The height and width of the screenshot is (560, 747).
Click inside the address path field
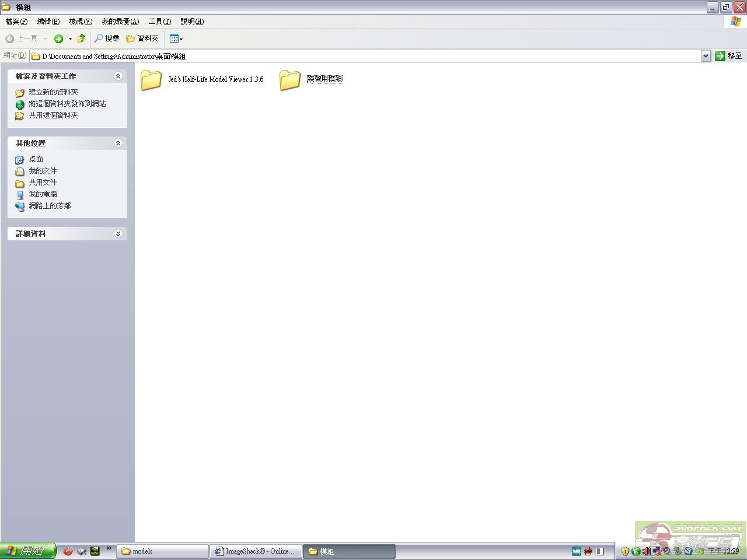coord(350,56)
